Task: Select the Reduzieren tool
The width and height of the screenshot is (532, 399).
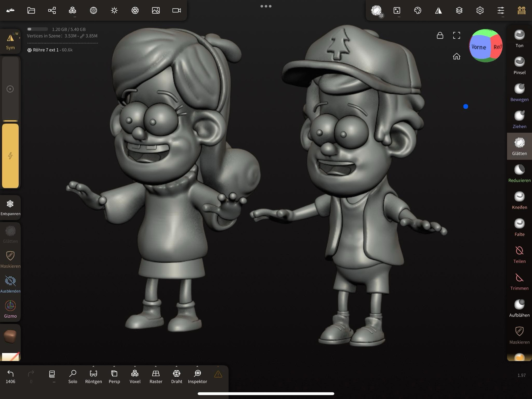Action: tap(519, 174)
